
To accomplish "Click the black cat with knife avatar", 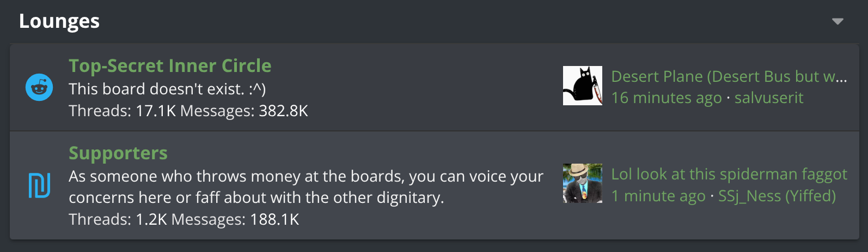I will coord(583,86).
